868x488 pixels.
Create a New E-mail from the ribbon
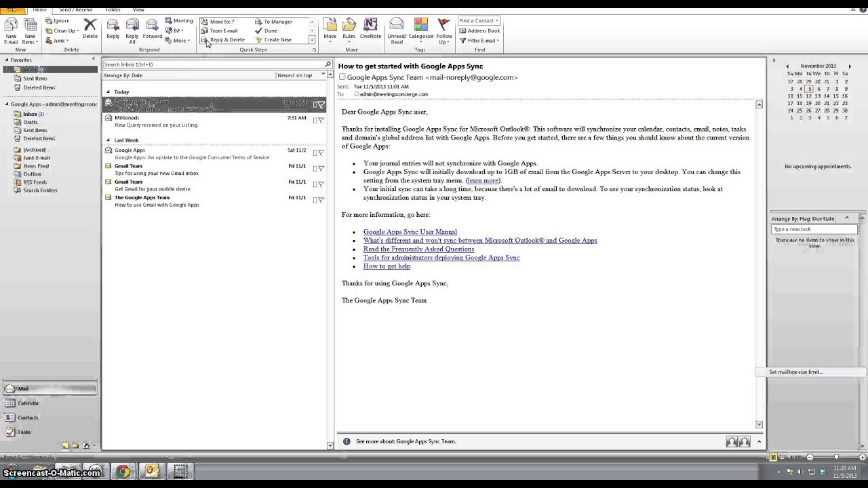tap(11, 30)
